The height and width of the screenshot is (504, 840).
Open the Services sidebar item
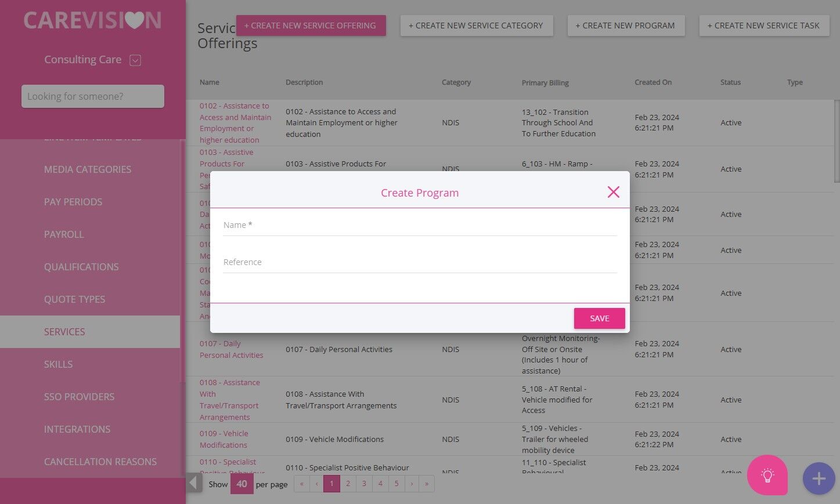coord(90,332)
